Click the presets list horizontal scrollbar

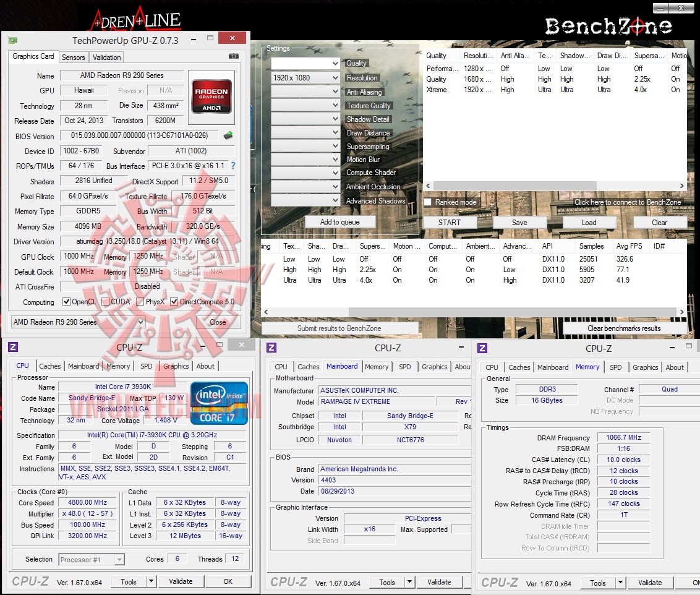pyautogui.click(x=514, y=186)
